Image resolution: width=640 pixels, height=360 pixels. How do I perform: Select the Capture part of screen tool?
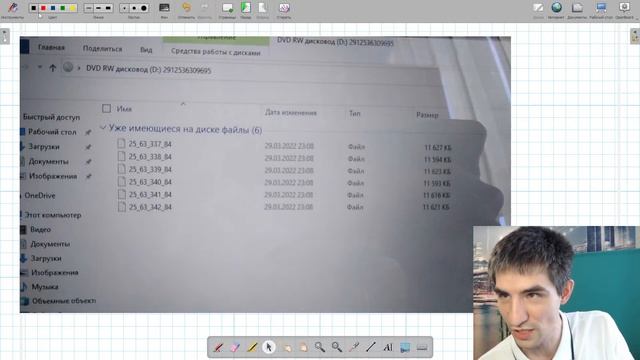point(405,347)
